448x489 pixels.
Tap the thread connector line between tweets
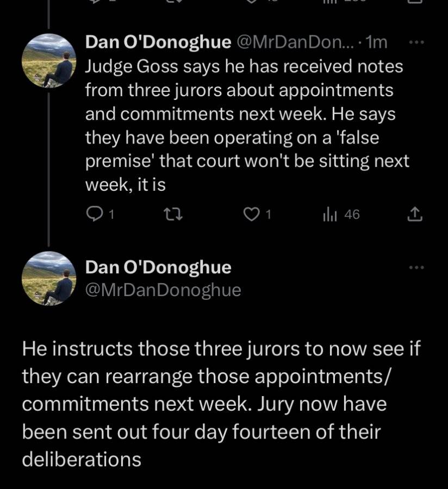(49, 169)
